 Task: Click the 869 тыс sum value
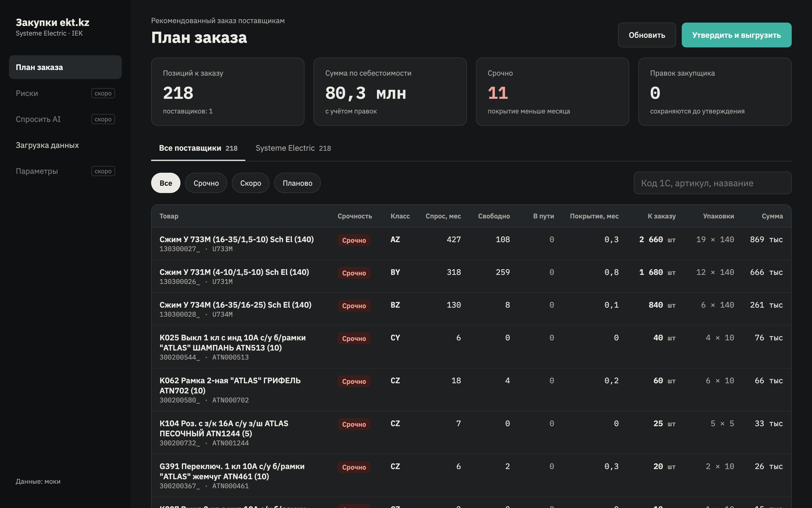click(x=766, y=240)
